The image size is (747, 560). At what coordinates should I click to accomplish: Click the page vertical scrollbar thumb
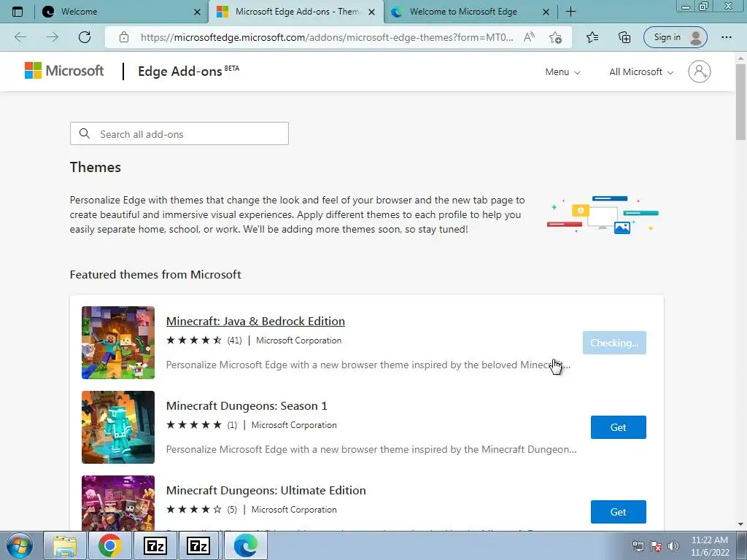click(x=740, y=101)
